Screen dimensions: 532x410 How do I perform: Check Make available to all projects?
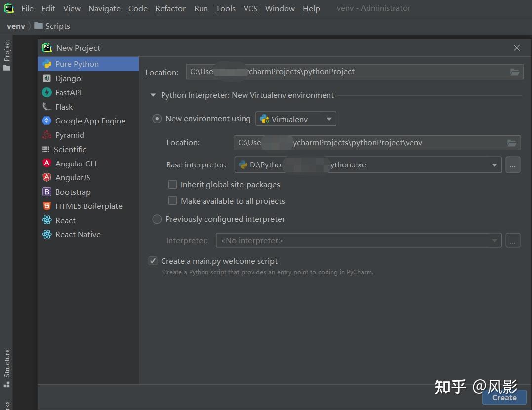pyautogui.click(x=172, y=201)
